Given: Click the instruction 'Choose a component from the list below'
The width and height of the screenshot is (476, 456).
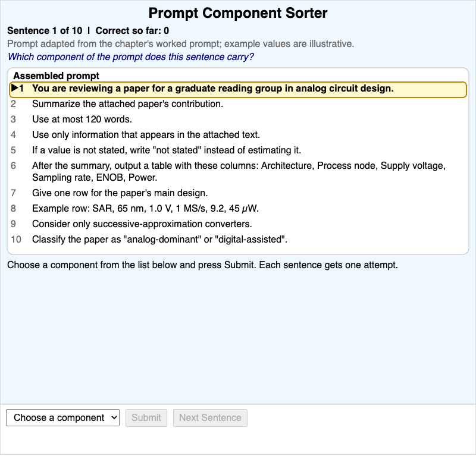Looking at the screenshot, I should click(x=202, y=265).
